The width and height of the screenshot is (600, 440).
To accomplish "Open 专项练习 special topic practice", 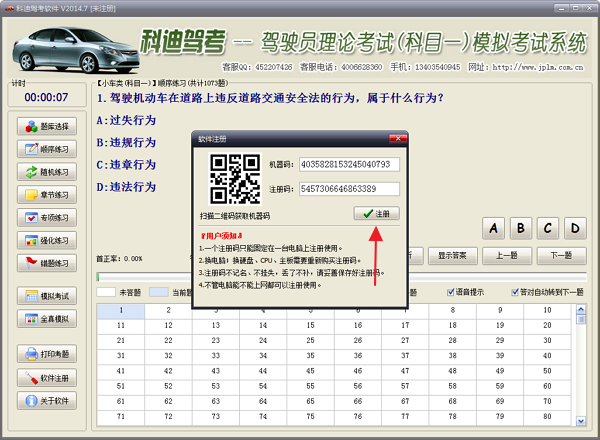I will (47, 218).
